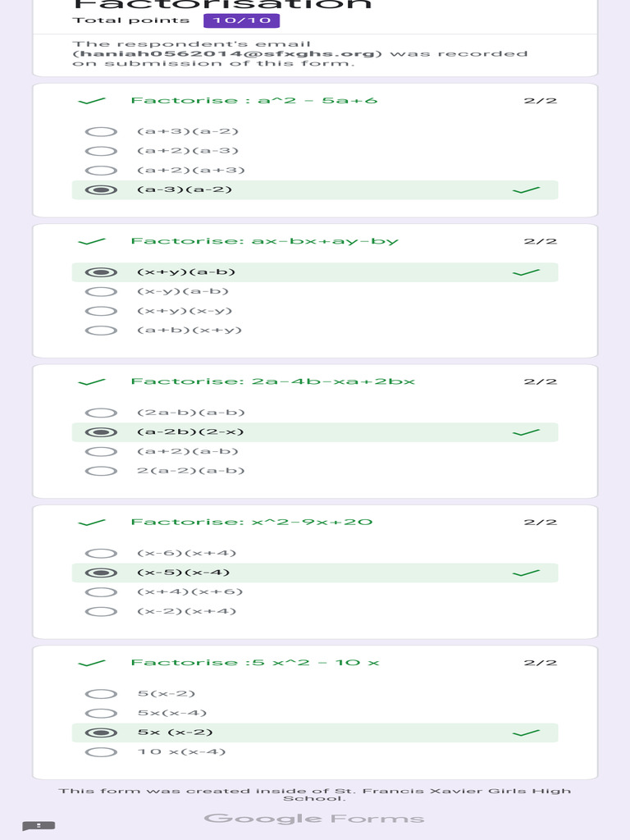Click the Google Forms logo link
The height and width of the screenshot is (840, 630).
click(314, 818)
